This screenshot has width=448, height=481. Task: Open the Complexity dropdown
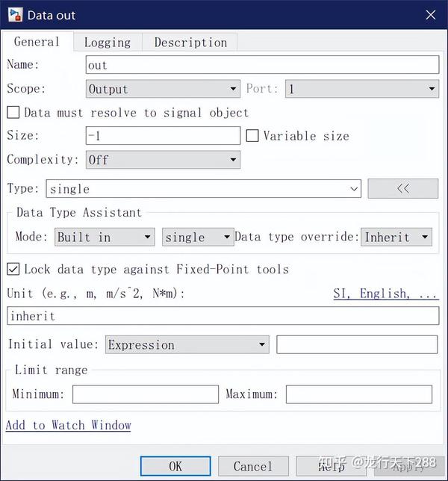pos(163,160)
